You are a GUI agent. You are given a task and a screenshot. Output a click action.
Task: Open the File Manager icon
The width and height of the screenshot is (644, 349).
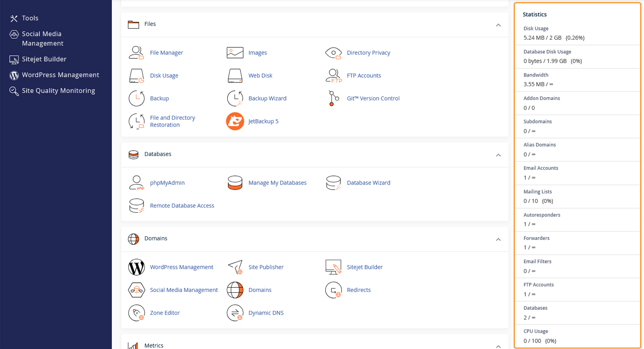[x=137, y=52]
